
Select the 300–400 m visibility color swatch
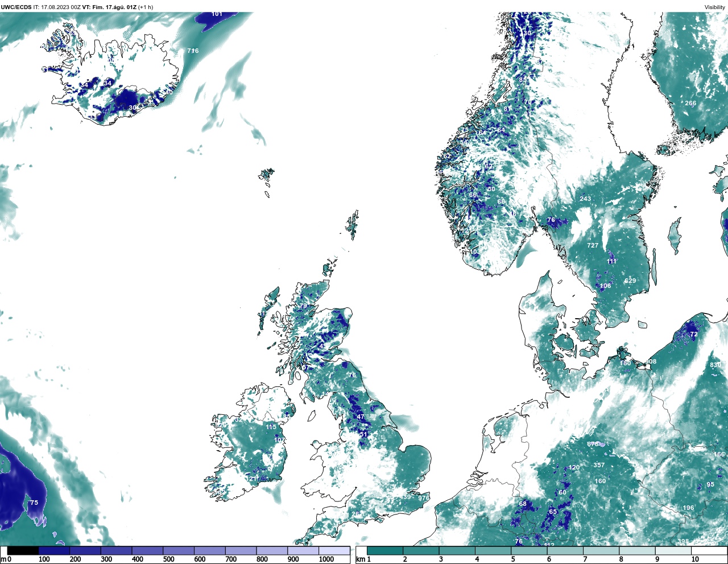[117, 550]
